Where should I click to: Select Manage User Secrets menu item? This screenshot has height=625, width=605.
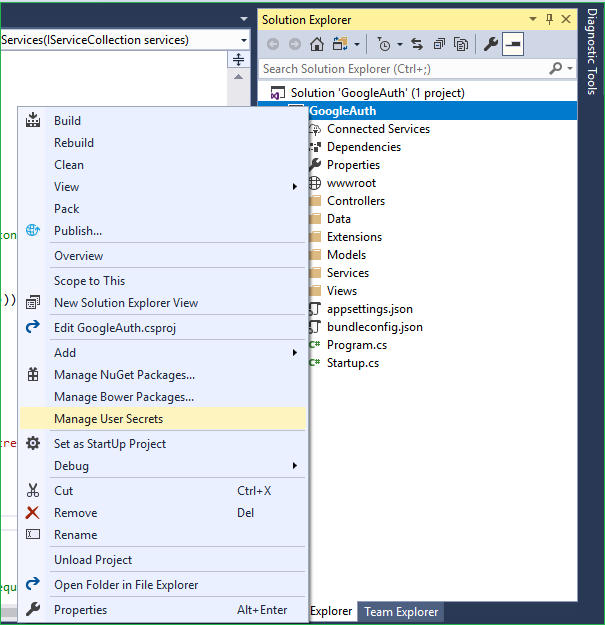tap(108, 419)
